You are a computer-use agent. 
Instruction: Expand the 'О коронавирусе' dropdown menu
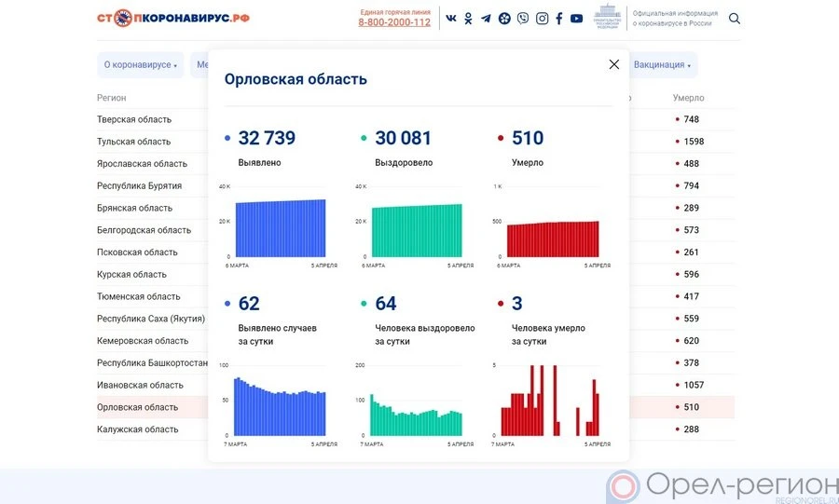(140, 65)
